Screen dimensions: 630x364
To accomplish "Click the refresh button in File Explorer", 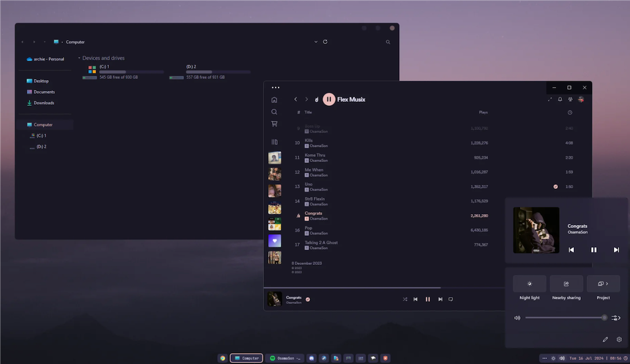I will click(325, 41).
